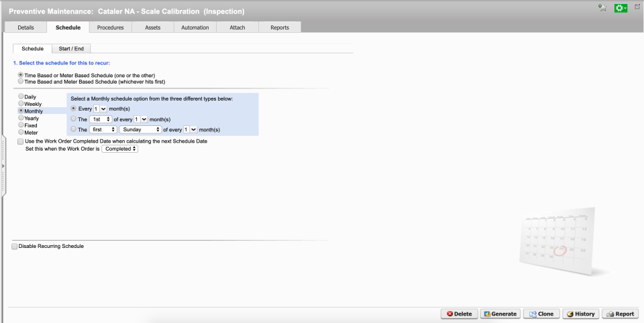Open the History button
644x323 pixels.
[581, 314]
